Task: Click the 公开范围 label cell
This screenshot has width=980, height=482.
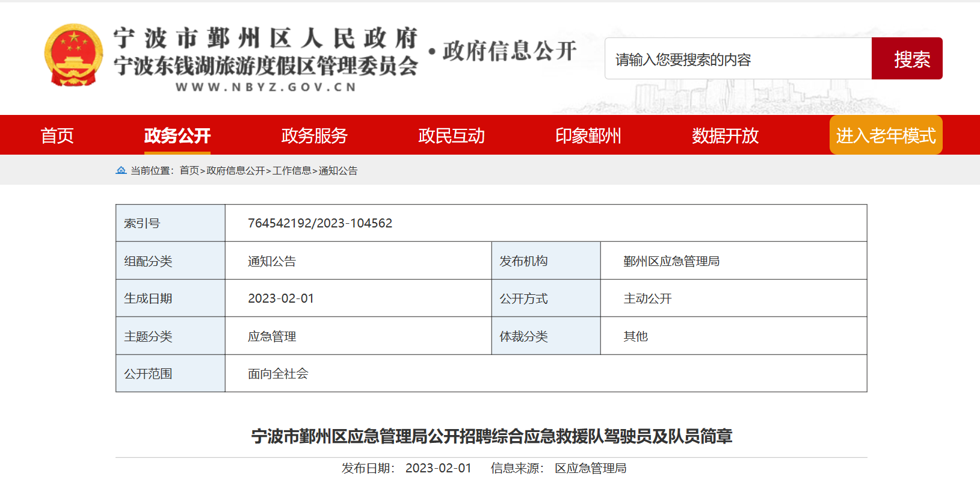Action: pos(171,374)
